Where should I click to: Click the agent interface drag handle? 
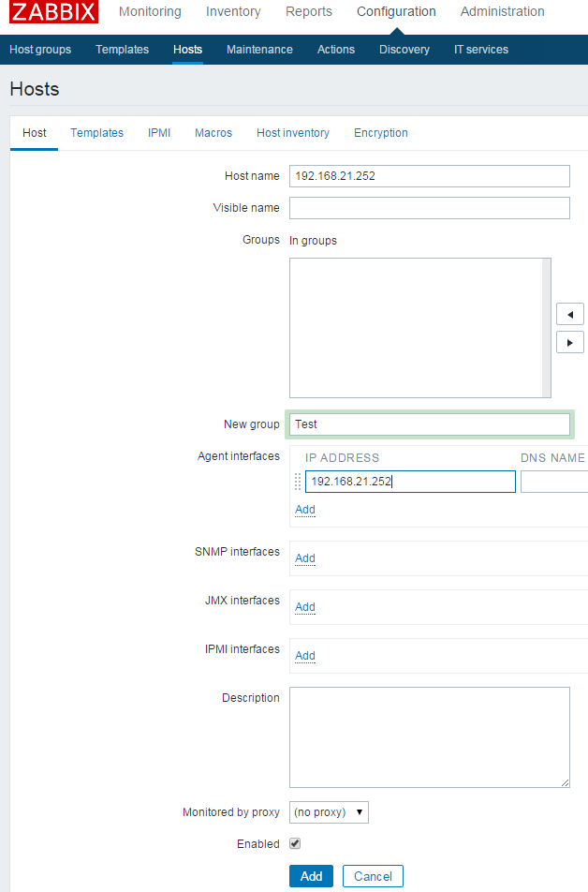point(298,482)
